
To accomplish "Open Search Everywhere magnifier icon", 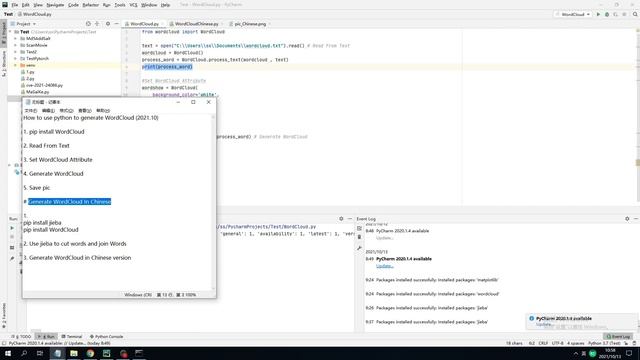I will coord(635,14).
